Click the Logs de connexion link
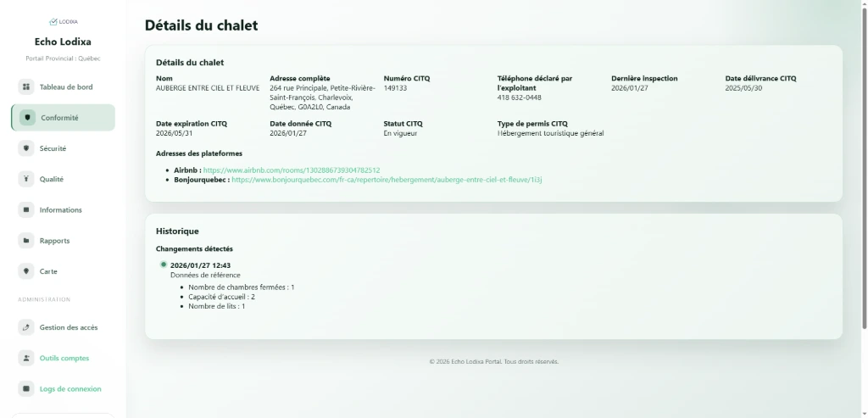Screen dimensions: 868x418 (x=70, y=388)
